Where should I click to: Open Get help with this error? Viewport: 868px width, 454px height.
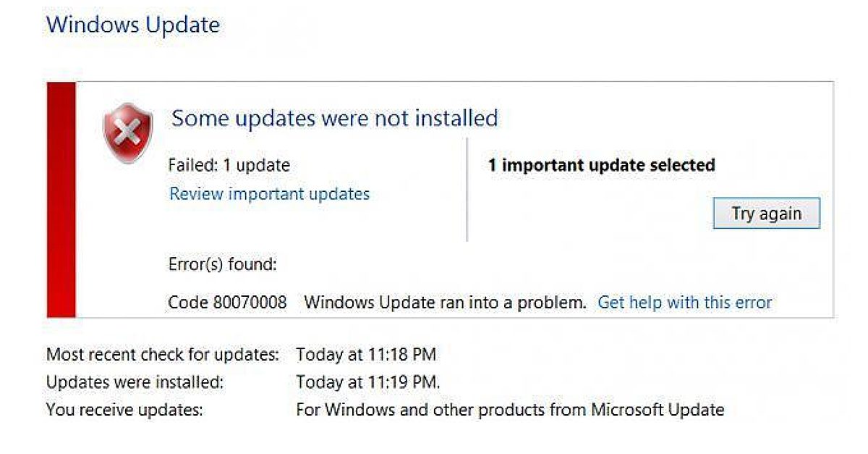coord(684,302)
